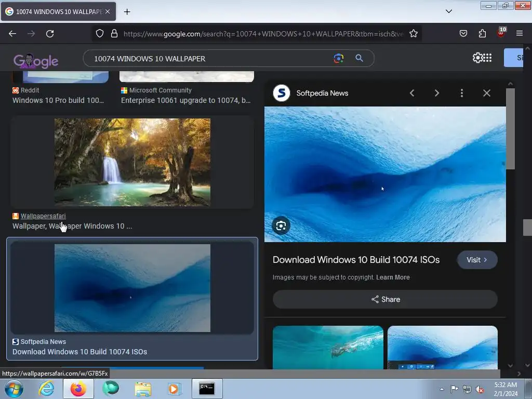The width and height of the screenshot is (532, 399).
Task: Open the Google apps grid
Action: tap(487, 58)
